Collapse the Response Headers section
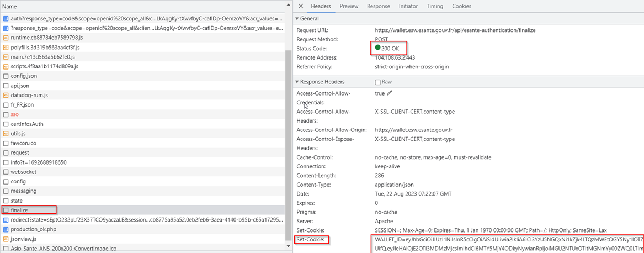The image size is (644, 253). (297, 82)
